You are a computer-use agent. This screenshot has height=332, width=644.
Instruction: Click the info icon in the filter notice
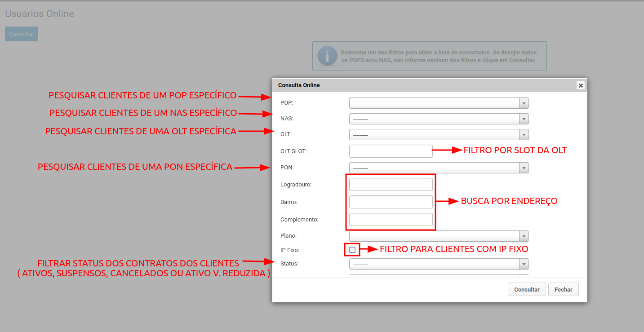pyautogui.click(x=327, y=56)
